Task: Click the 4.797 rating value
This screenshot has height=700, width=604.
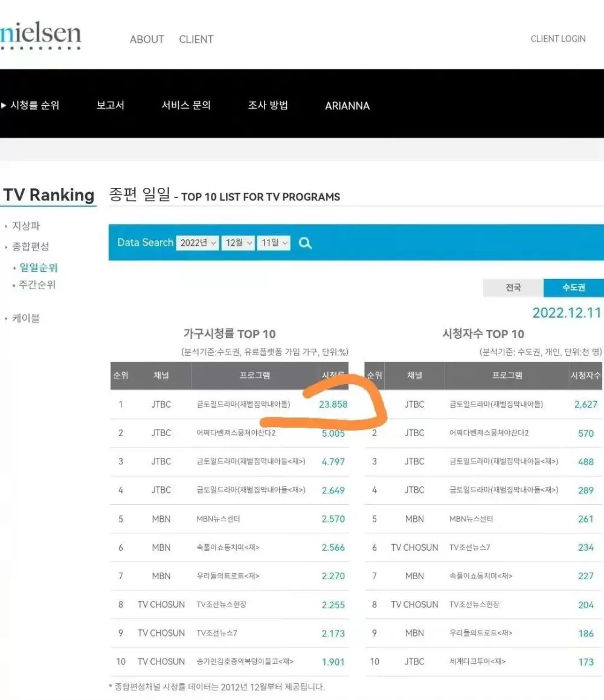Action: [x=333, y=461]
